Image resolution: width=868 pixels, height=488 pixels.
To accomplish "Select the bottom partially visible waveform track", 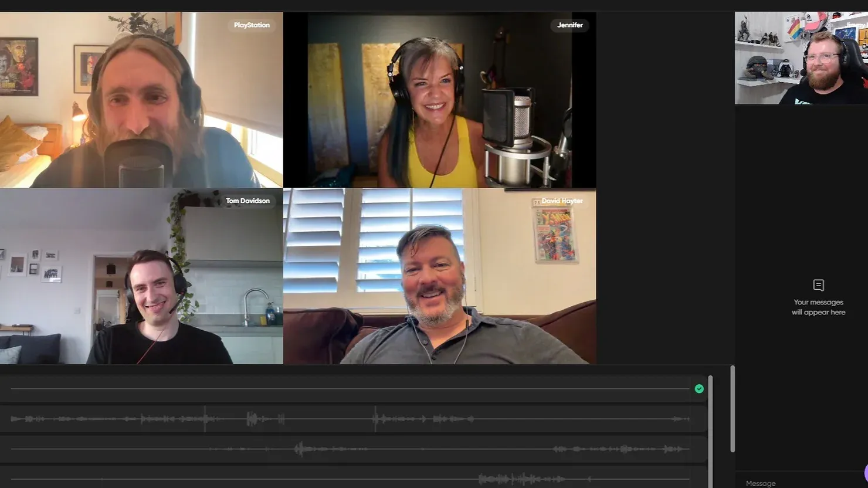I will (352, 479).
